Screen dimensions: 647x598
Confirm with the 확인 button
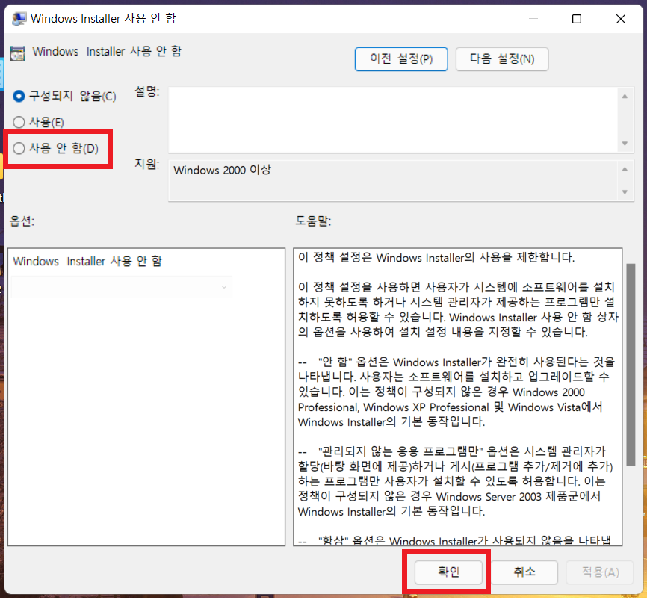[x=448, y=572]
